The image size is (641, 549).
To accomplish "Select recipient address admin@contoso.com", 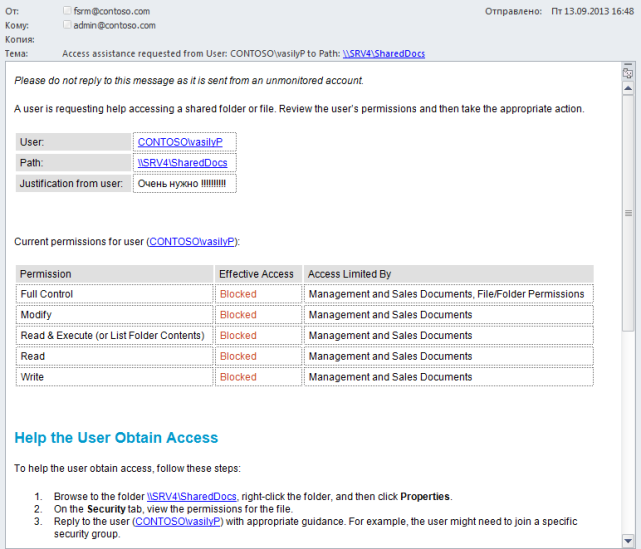I will (114, 25).
